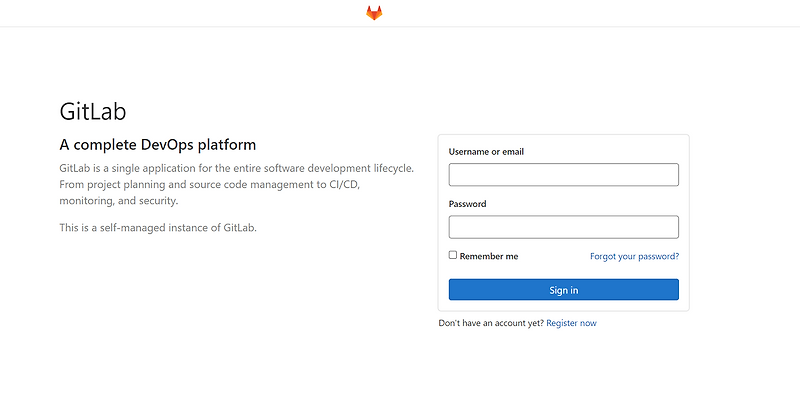The image size is (800, 400).
Task: Click into the Password input box
Action: coord(563,227)
